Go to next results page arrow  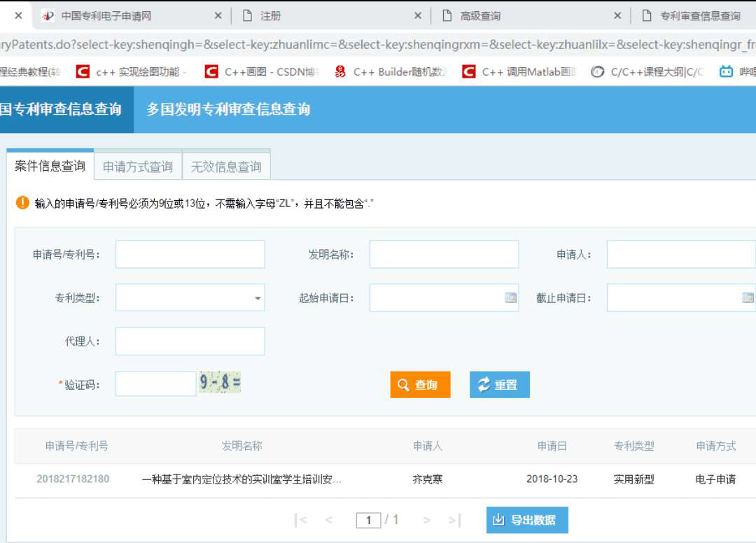click(426, 520)
